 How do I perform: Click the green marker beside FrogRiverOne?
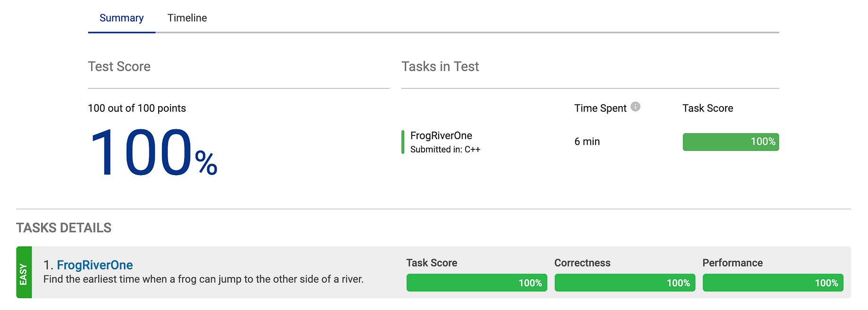403,142
